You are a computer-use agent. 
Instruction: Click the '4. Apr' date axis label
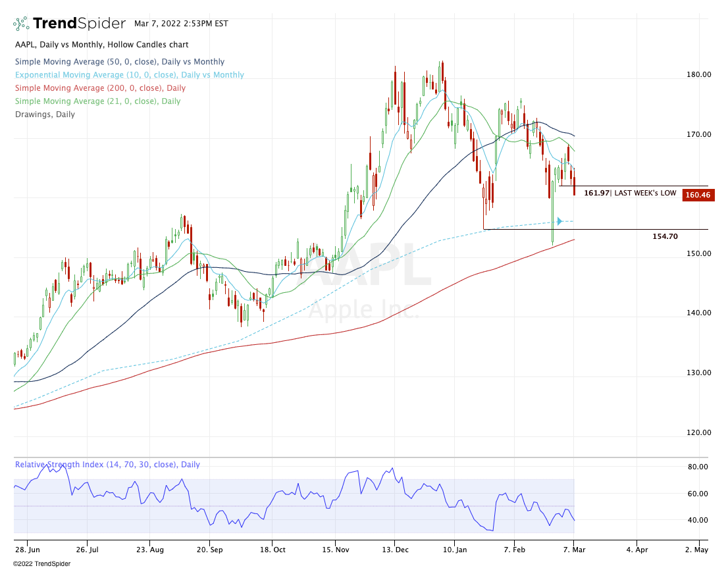click(637, 550)
